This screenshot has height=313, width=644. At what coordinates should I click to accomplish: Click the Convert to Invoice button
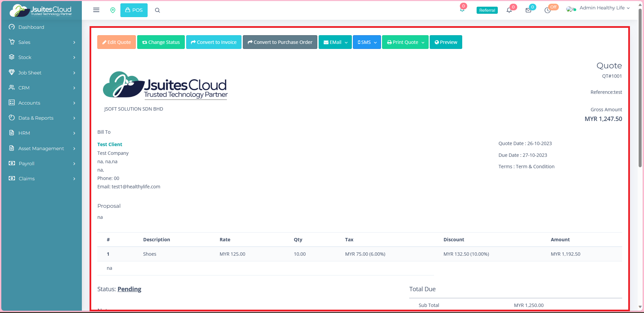pyautogui.click(x=214, y=42)
